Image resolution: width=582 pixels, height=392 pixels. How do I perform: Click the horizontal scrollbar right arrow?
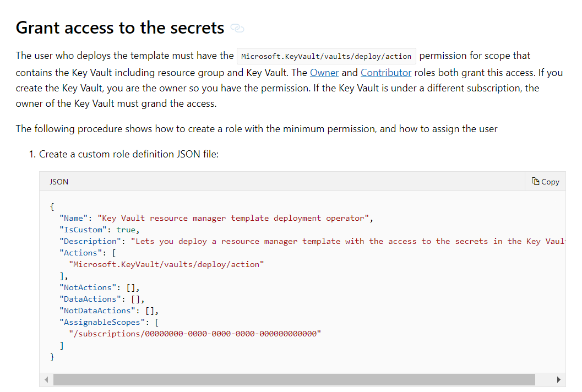(559, 379)
